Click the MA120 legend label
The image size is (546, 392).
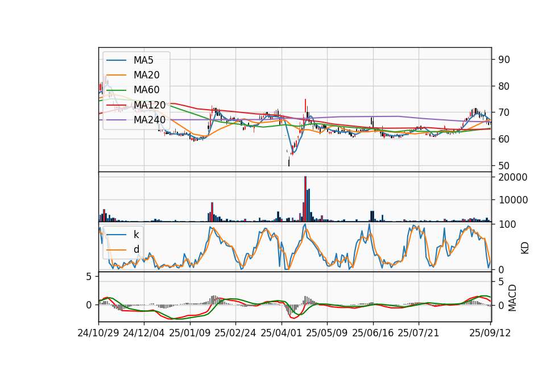pos(150,105)
